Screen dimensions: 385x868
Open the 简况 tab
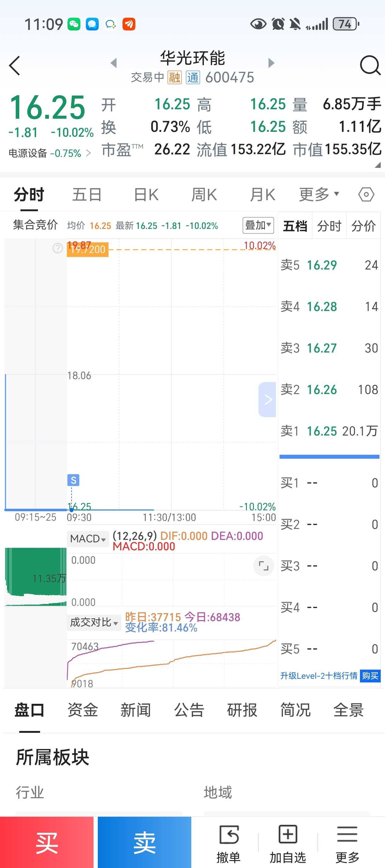pos(295,710)
